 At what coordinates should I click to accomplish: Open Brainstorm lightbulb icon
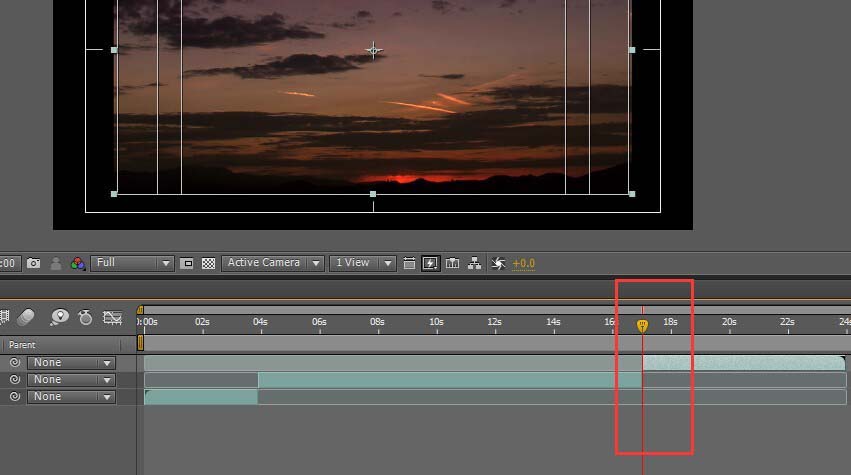(x=59, y=317)
